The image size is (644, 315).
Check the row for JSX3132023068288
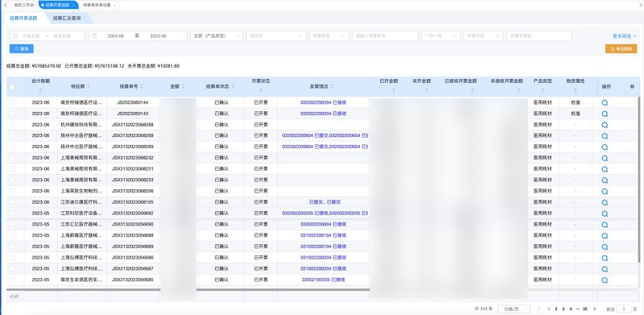[12, 125]
